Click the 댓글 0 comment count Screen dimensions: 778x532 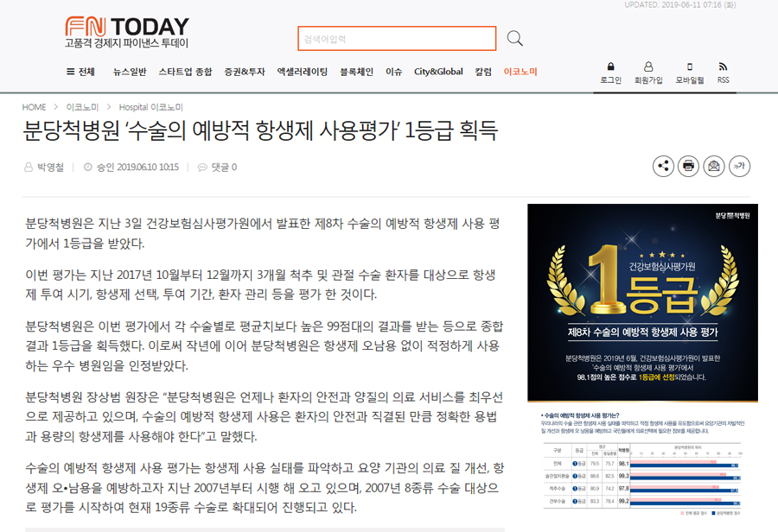click(x=224, y=167)
